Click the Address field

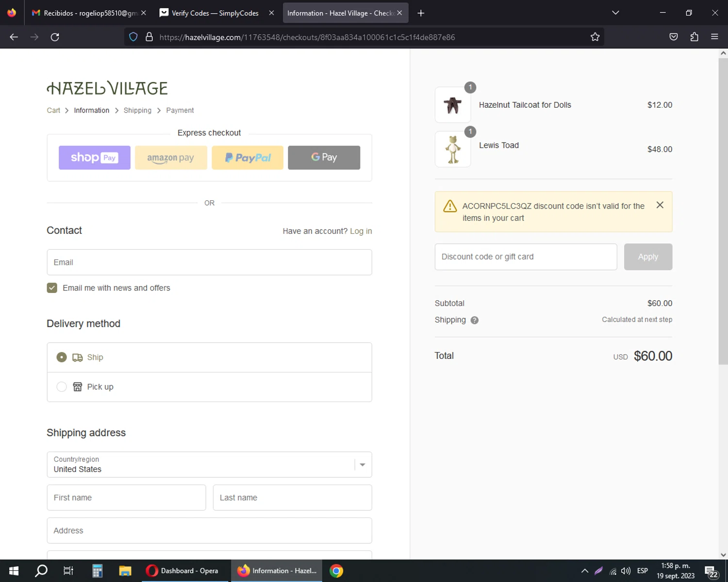[x=210, y=531]
